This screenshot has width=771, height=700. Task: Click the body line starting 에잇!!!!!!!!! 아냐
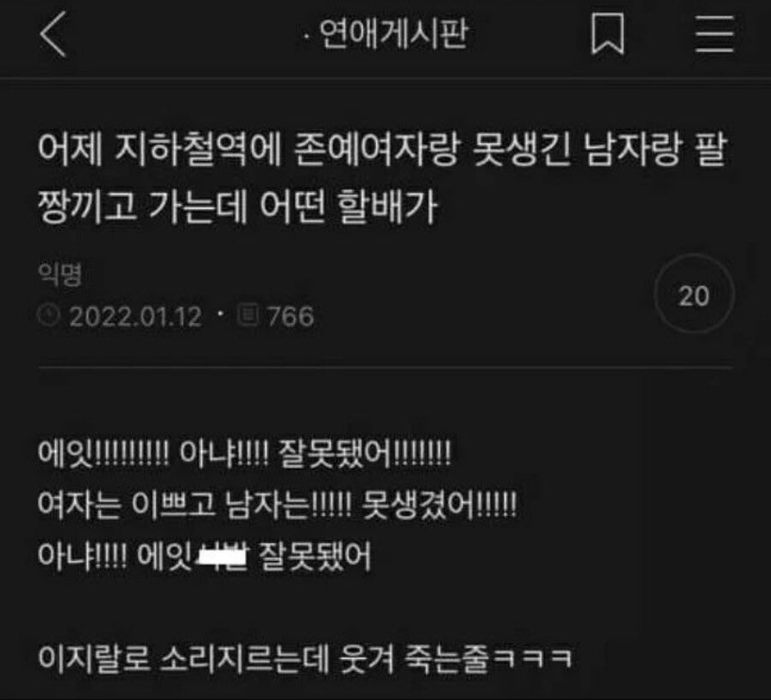244,453
